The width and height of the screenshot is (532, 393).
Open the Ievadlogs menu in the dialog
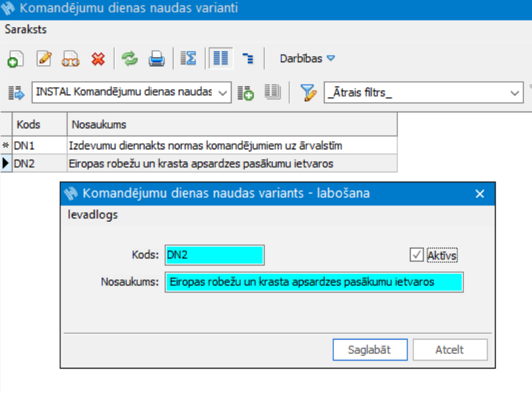coord(92,215)
